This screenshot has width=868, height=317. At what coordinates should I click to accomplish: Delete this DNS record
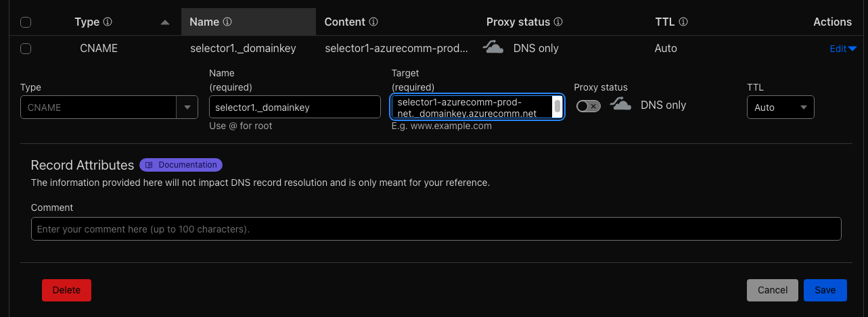(x=66, y=290)
